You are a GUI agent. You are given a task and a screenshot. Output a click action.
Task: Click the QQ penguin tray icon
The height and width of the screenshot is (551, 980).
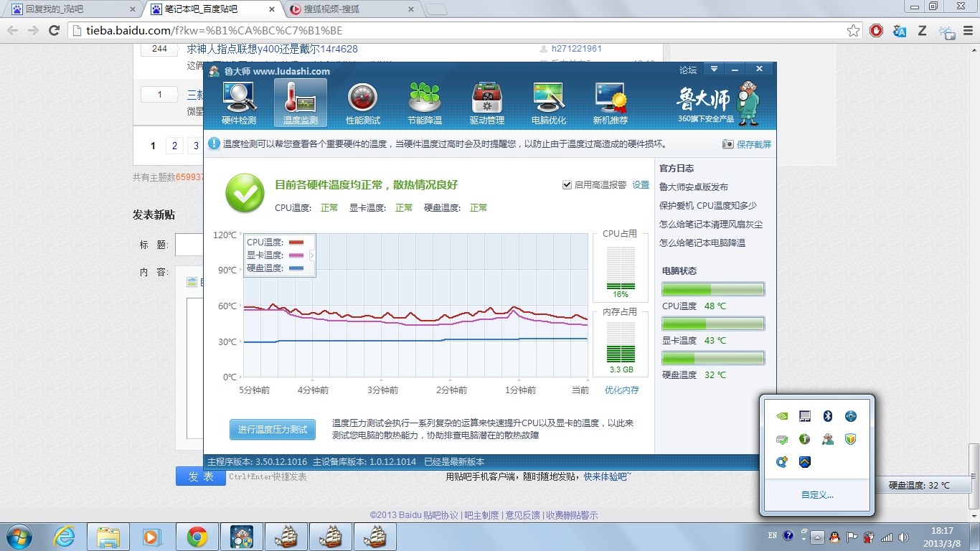[x=834, y=536]
